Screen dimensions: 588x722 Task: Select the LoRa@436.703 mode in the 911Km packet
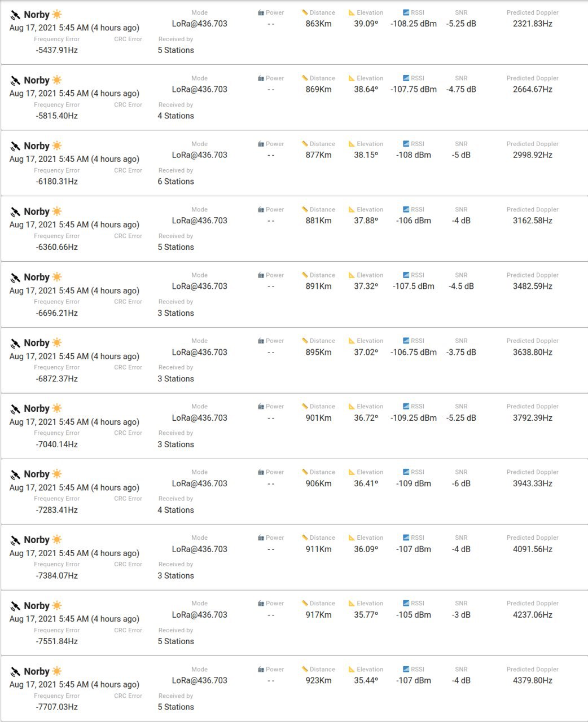coord(199,549)
